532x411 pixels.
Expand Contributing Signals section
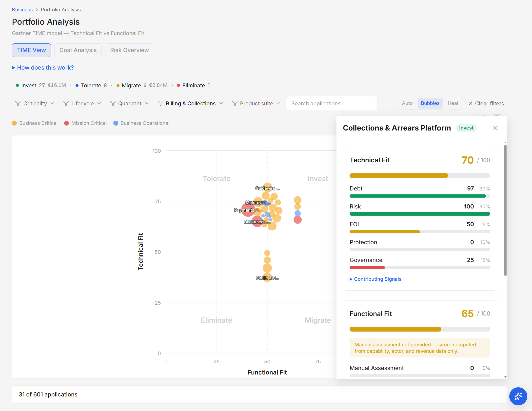[x=375, y=279]
